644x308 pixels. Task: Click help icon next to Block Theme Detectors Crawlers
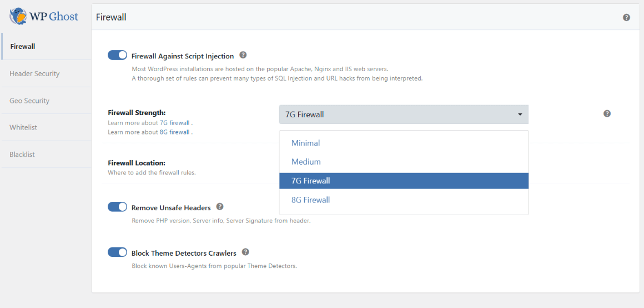point(245,252)
